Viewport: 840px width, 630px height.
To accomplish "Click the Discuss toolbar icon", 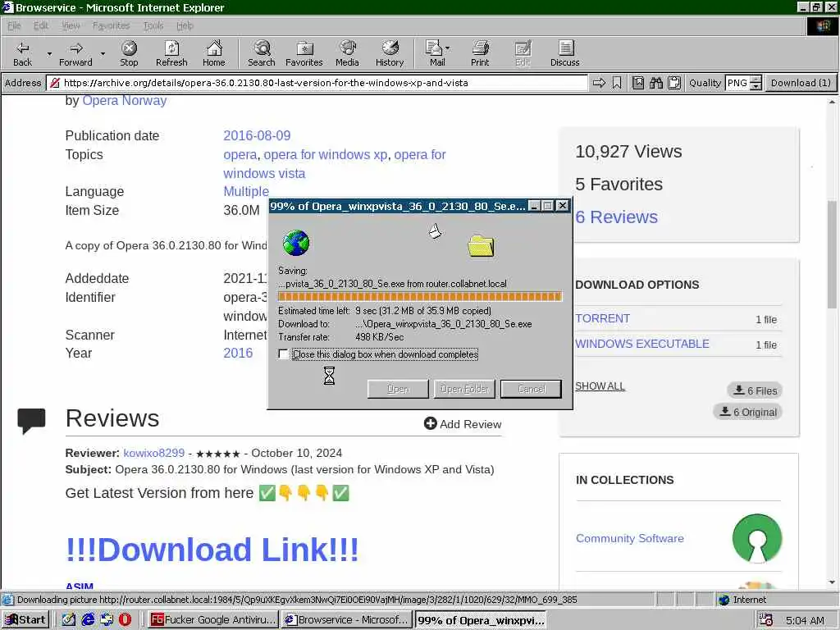I will coord(564,53).
